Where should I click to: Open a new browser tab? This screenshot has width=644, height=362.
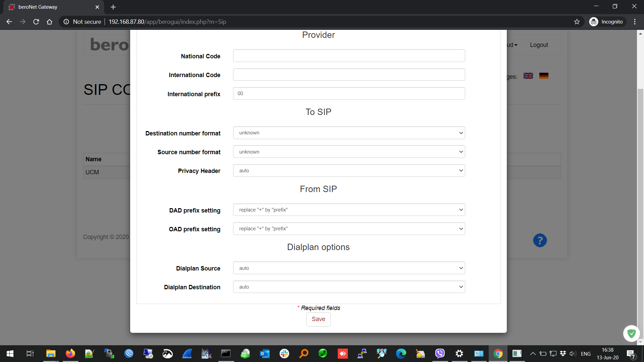(113, 7)
